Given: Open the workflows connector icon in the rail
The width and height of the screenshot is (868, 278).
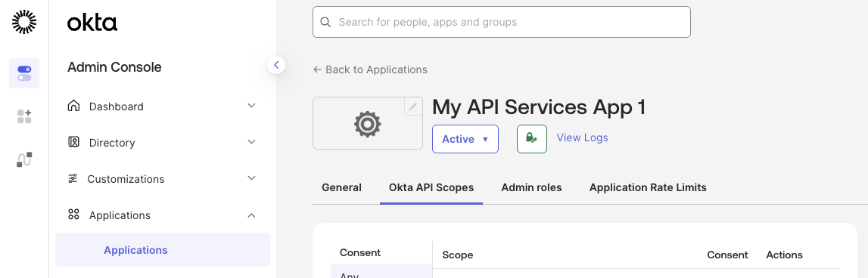Looking at the screenshot, I should [x=23, y=159].
